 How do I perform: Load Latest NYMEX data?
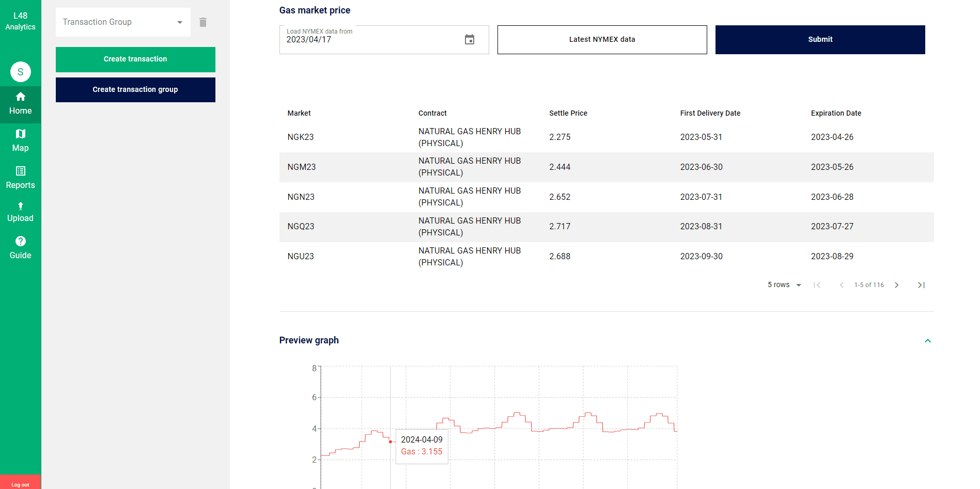[602, 40]
